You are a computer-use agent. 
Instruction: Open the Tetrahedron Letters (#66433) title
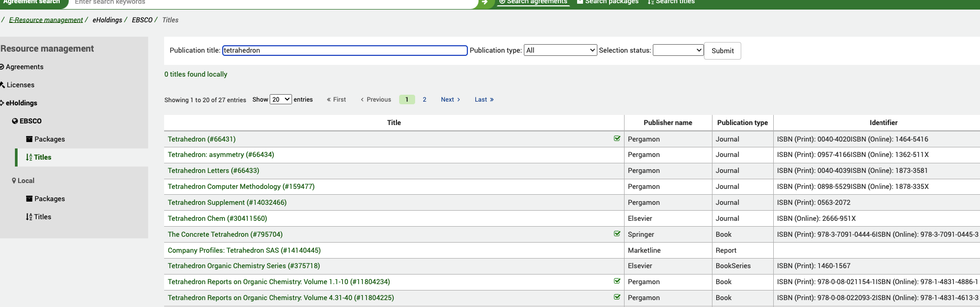tap(213, 171)
